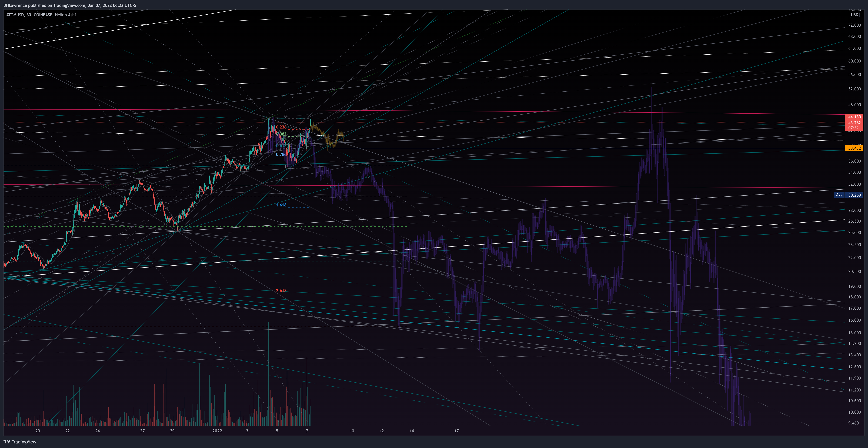This screenshot has height=448, width=868.
Task: Click the 72.000 price axis label
Action: [854, 25]
